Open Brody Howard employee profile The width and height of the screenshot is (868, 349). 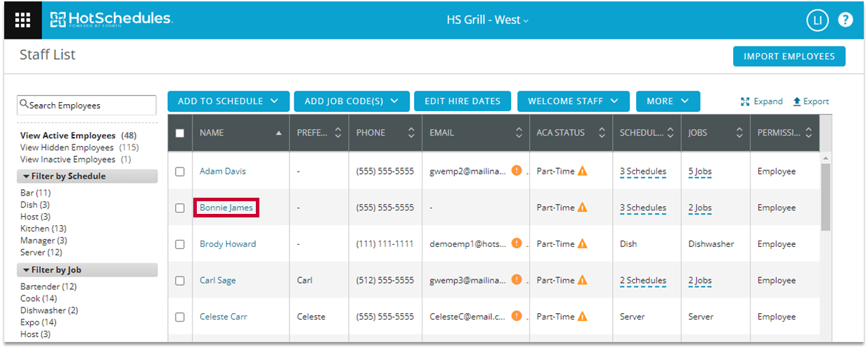click(228, 244)
